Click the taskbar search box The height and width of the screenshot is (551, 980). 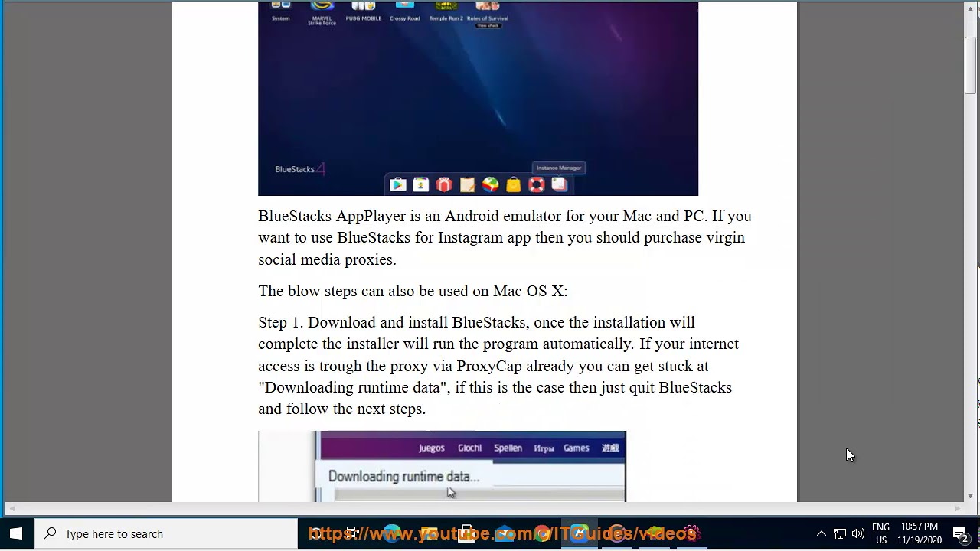pos(166,533)
